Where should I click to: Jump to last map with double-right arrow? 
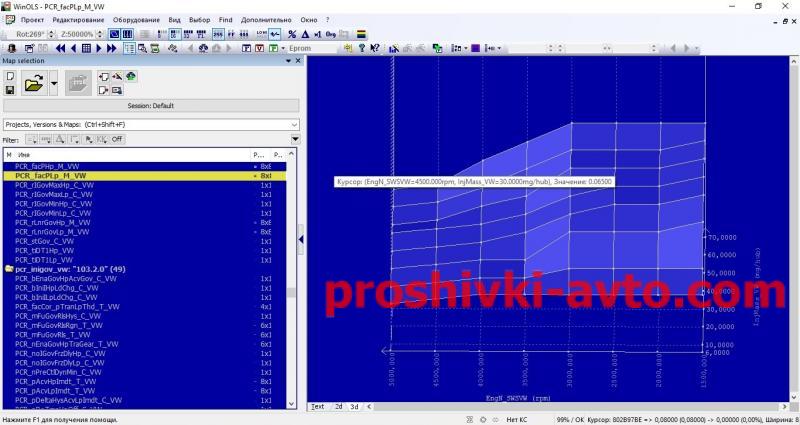click(112, 48)
